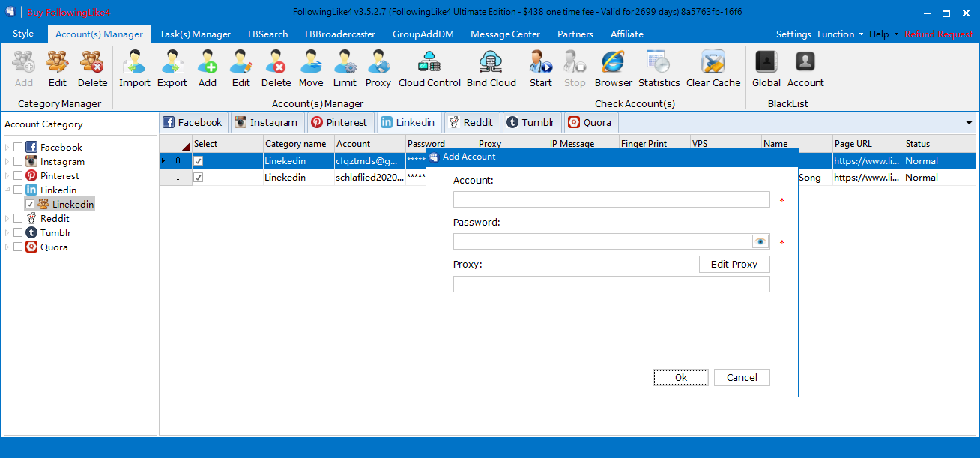Click Edit in Category Manager group
The width and height of the screenshot is (980, 458).
click(x=57, y=69)
